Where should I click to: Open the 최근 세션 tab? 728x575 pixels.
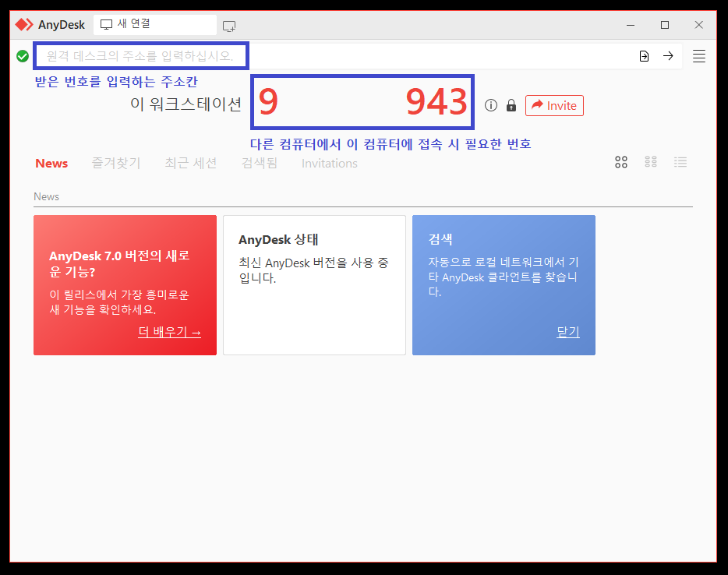191,164
